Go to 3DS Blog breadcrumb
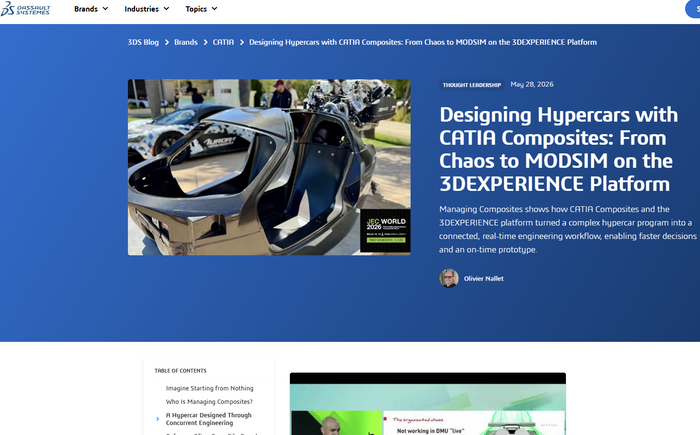 [x=143, y=42]
